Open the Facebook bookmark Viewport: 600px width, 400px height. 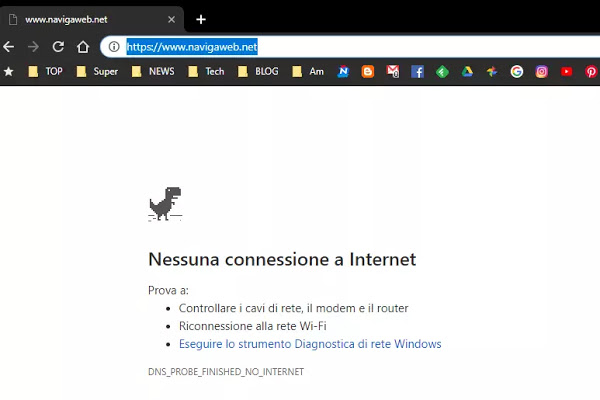[x=417, y=72]
